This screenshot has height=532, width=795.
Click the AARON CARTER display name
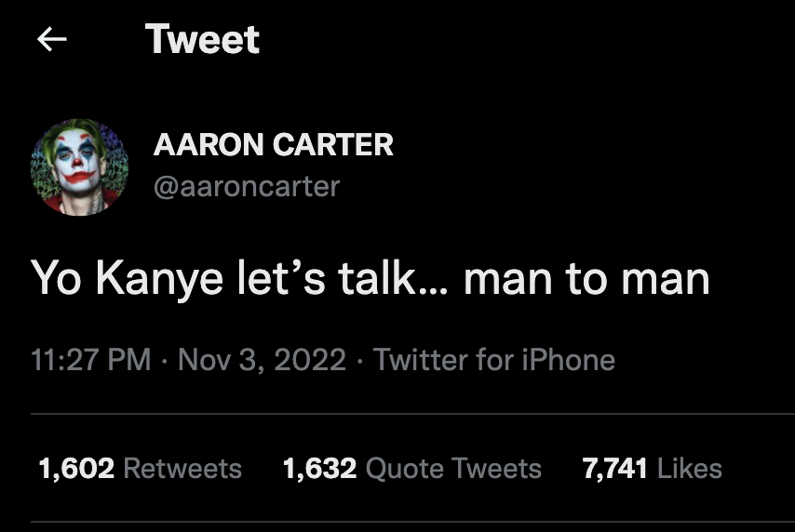[x=273, y=145]
